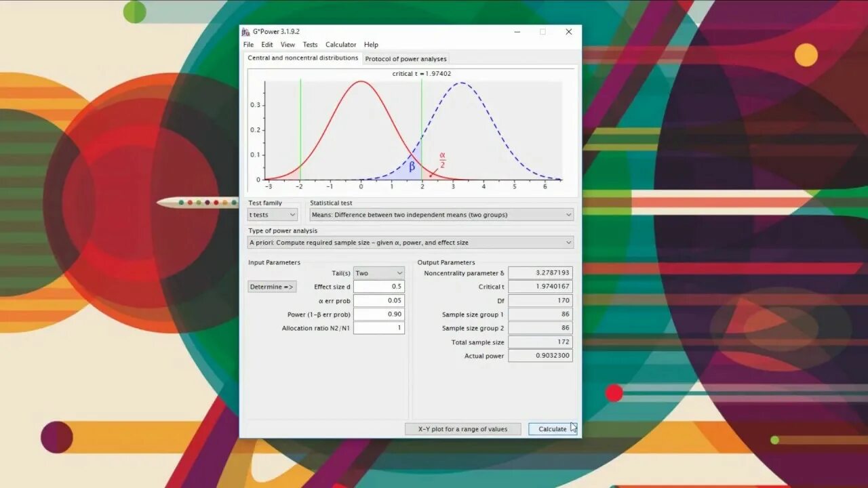Viewport: 868px width, 488px height.
Task: Switch to Central and noncentral distributions tab
Action: point(302,58)
